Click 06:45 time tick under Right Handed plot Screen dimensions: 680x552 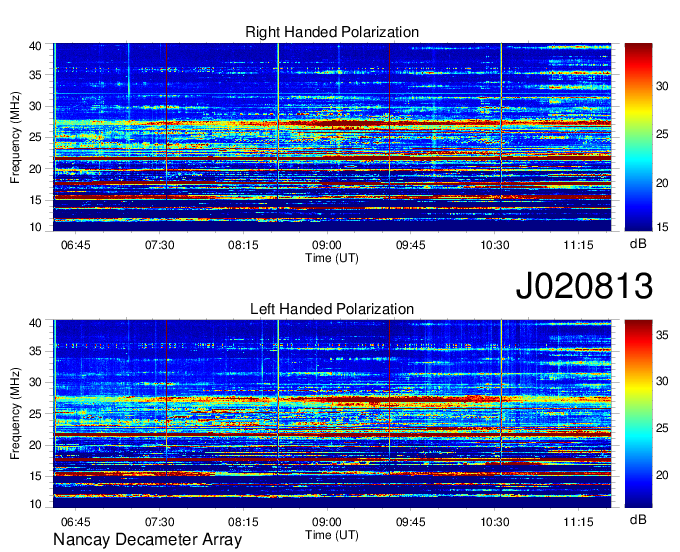coord(75,245)
